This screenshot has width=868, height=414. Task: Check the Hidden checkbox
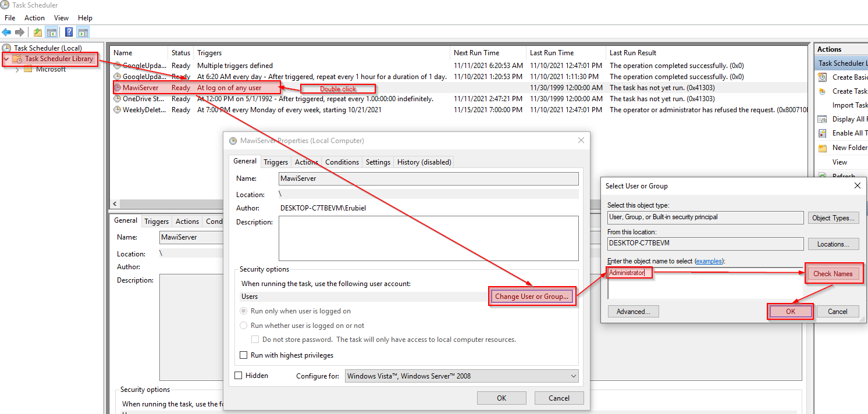click(238, 376)
